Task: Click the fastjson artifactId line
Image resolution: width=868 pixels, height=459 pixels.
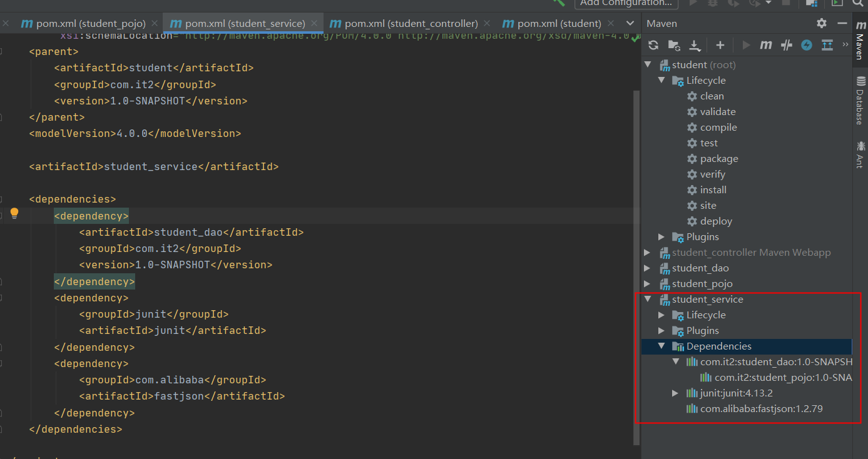Action: click(x=182, y=396)
